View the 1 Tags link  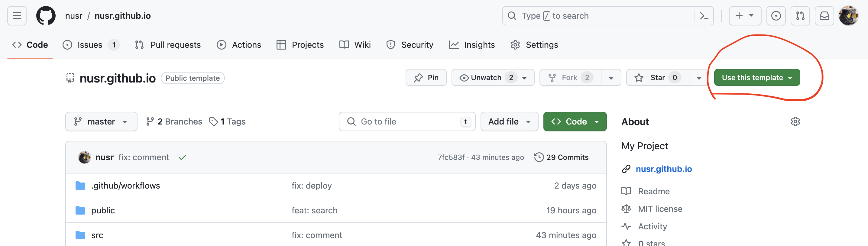click(x=228, y=122)
